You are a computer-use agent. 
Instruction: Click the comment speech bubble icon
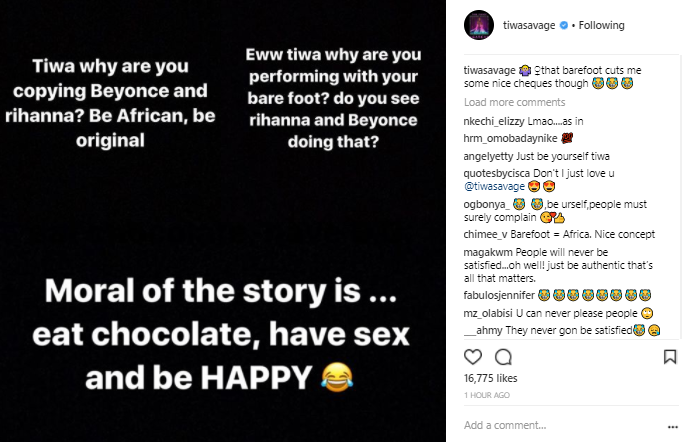[x=503, y=357]
